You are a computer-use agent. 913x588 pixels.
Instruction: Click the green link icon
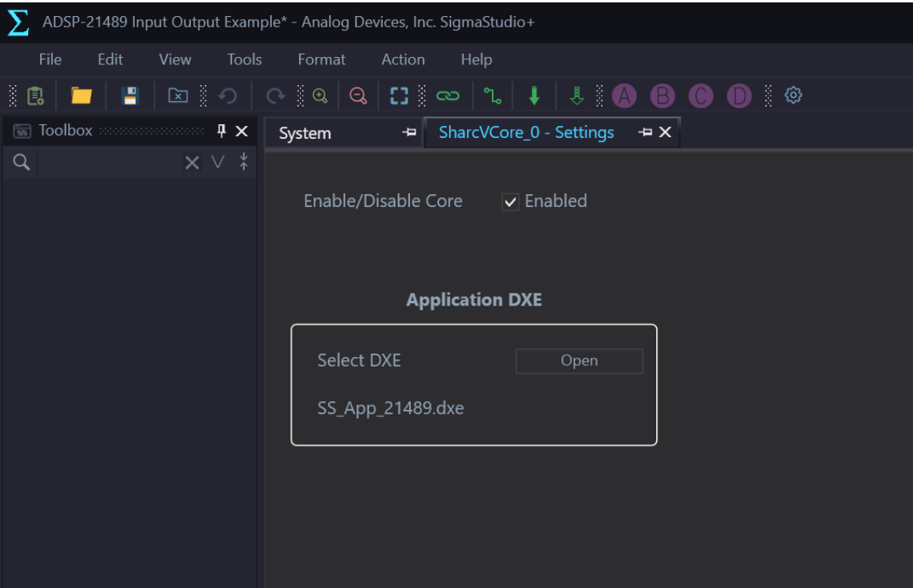pos(448,96)
